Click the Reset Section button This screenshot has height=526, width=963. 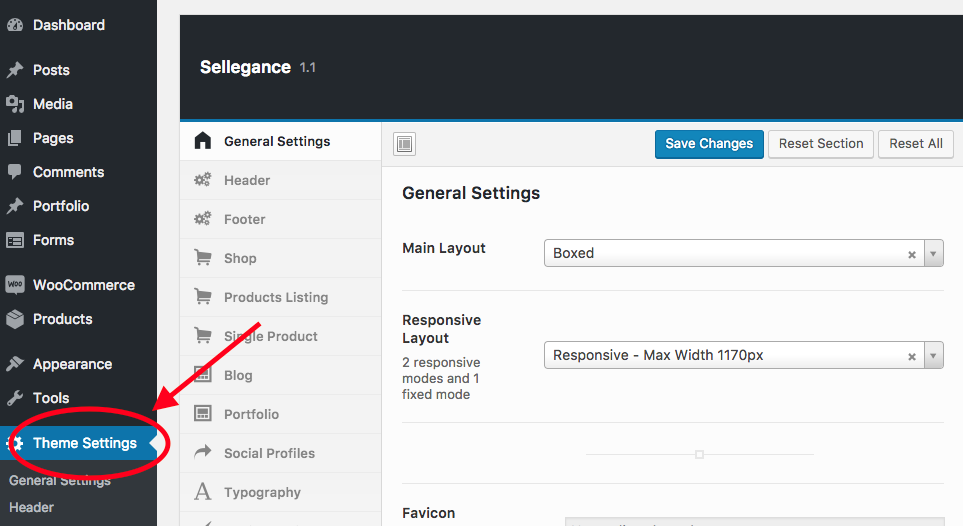[x=821, y=144]
